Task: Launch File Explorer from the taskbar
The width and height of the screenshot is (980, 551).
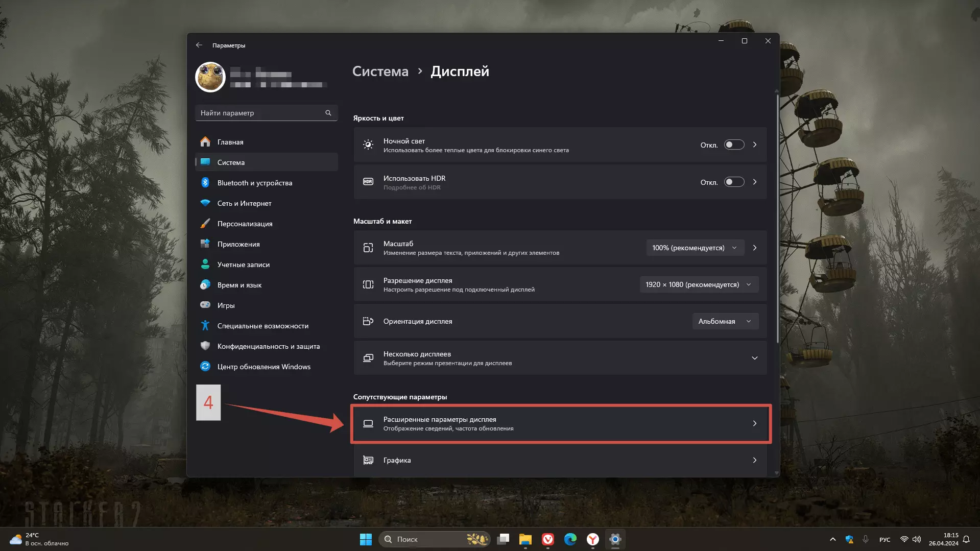Action: pos(525,539)
